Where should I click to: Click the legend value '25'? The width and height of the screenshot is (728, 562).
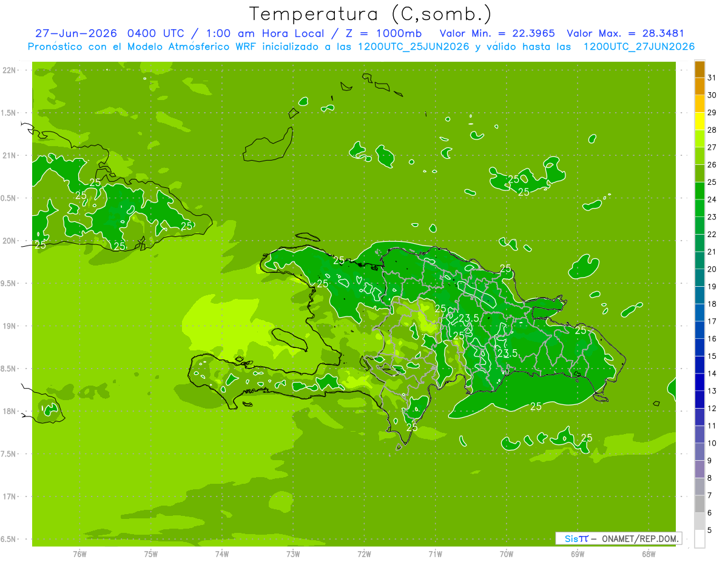(712, 182)
